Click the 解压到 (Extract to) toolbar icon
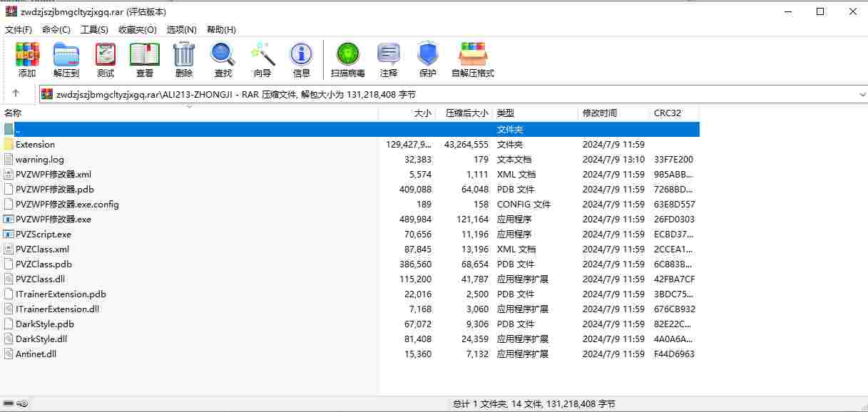The height and width of the screenshot is (412, 868). pos(66,53)
